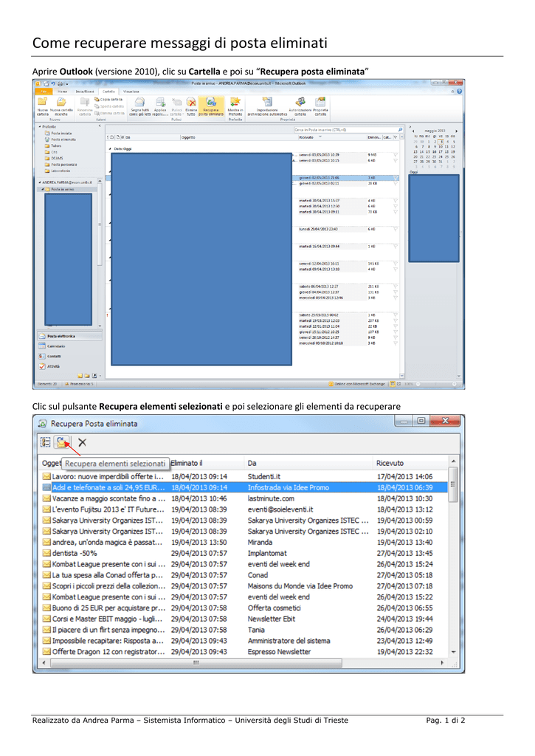Open Impostazioni archiviazione automatica
This screenshot has width=535, height=756.
pos(267,106)
